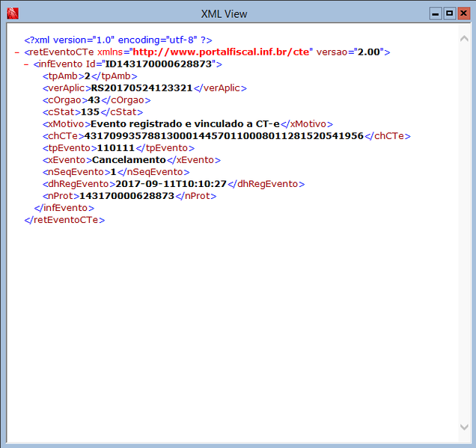Image resolution: width=476 pixels, height=448 pixels.
Task: Click the dhRegEvento timestamp 2017-09-11T10:10:27
Action: tap(171, 184)
